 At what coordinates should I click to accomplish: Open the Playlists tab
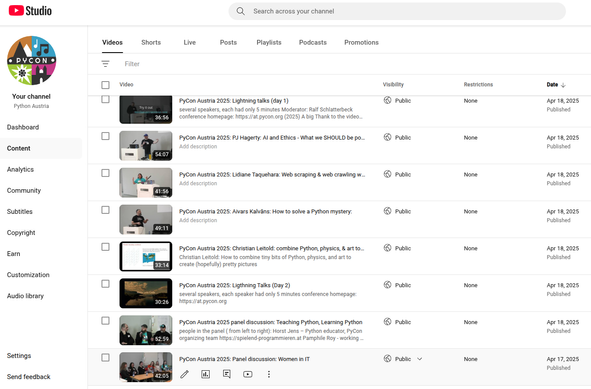coord(269,43)
